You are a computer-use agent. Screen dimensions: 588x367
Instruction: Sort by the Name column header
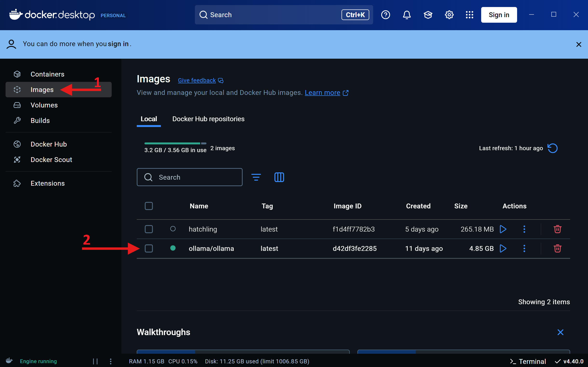[199, 206]
